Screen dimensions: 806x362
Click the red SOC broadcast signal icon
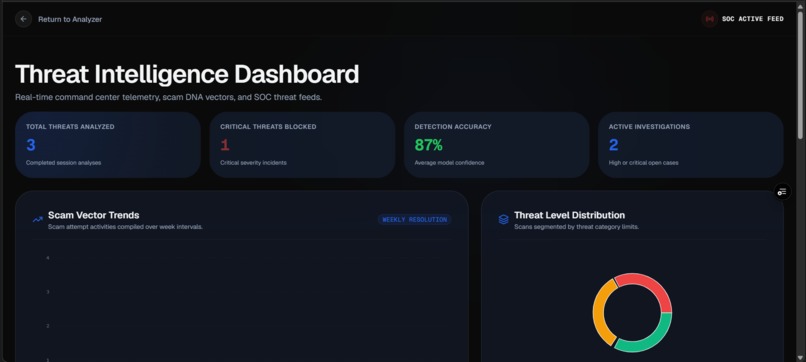tap(709, 19)
